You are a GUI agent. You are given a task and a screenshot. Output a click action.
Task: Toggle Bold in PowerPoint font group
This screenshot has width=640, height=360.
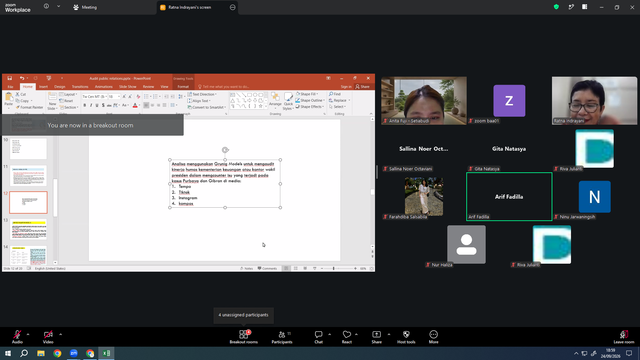click(84, 105)
